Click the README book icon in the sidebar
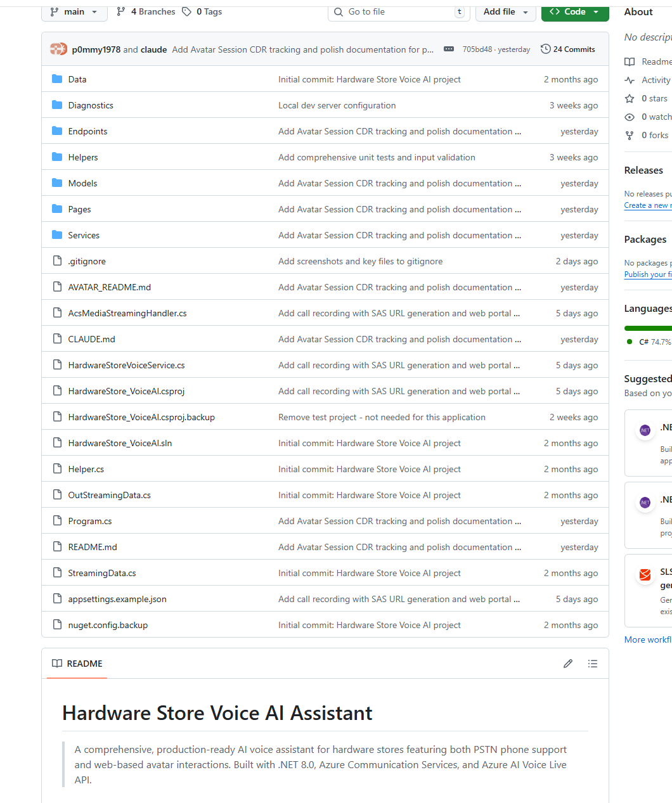Viewport: 672px width, 803px height. click(630, 61)
